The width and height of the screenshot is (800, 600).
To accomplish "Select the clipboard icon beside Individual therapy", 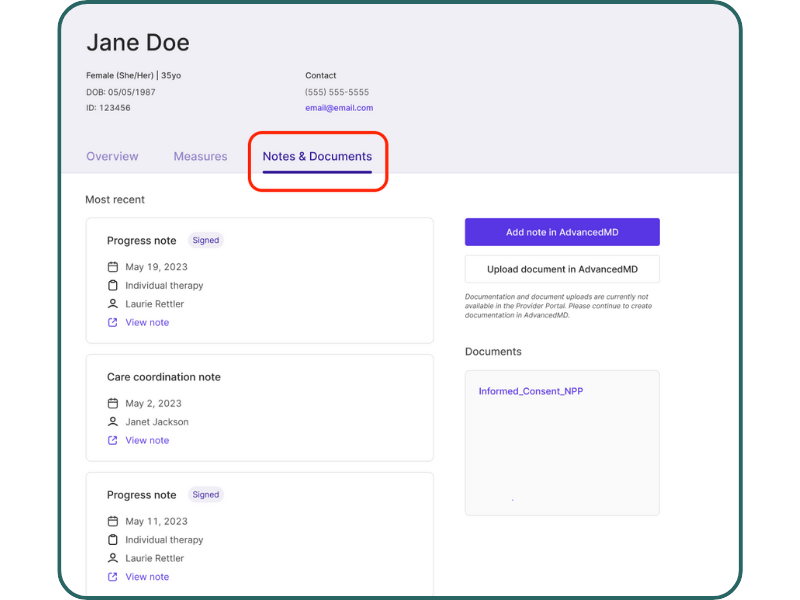I will coord(113,284).
